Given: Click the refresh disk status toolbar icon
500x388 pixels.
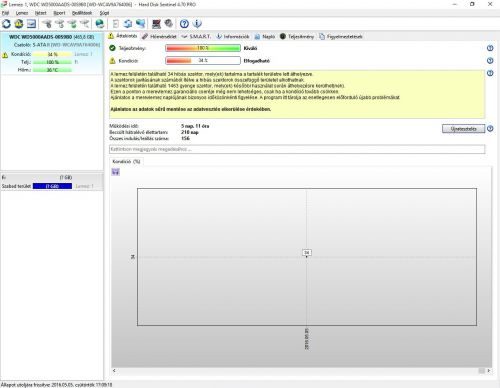Looking at the screenshot, I should tap(6, 24).
